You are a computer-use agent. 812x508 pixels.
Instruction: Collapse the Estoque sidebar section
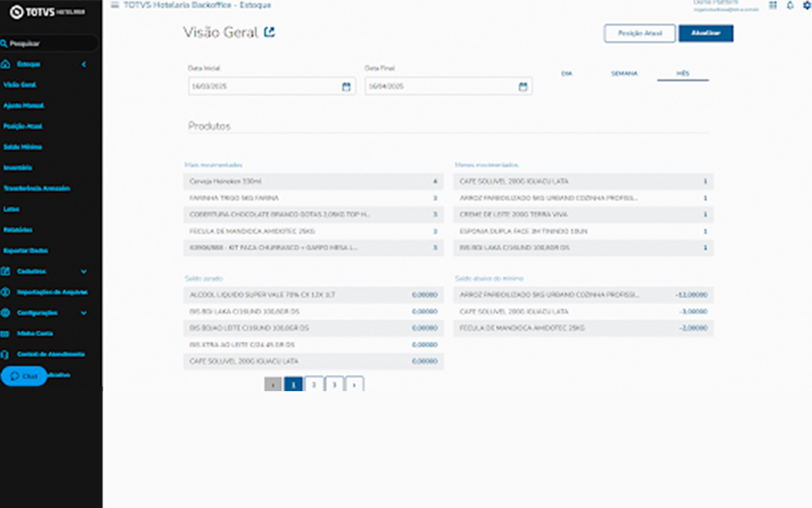[x=83, y=64]
